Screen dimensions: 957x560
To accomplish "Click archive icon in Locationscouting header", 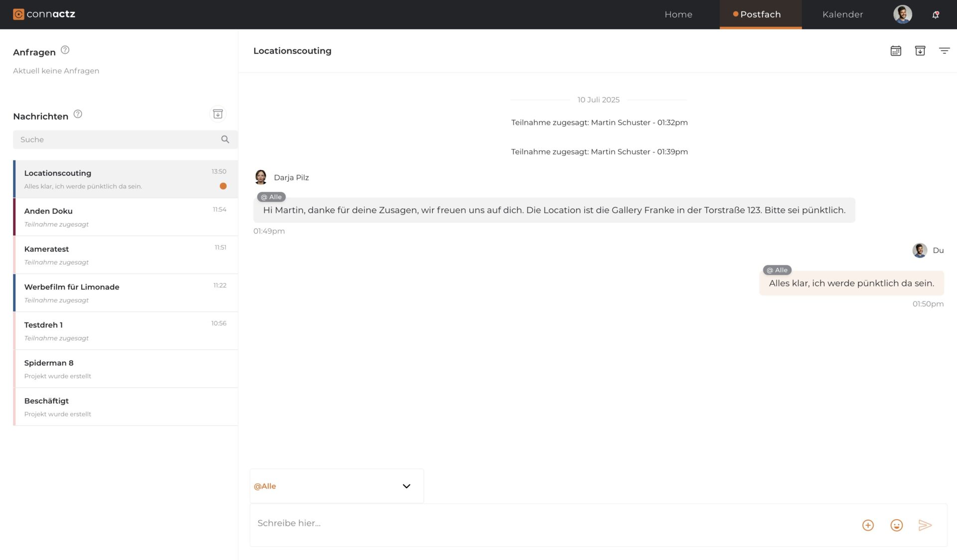I will coord(920,51).
